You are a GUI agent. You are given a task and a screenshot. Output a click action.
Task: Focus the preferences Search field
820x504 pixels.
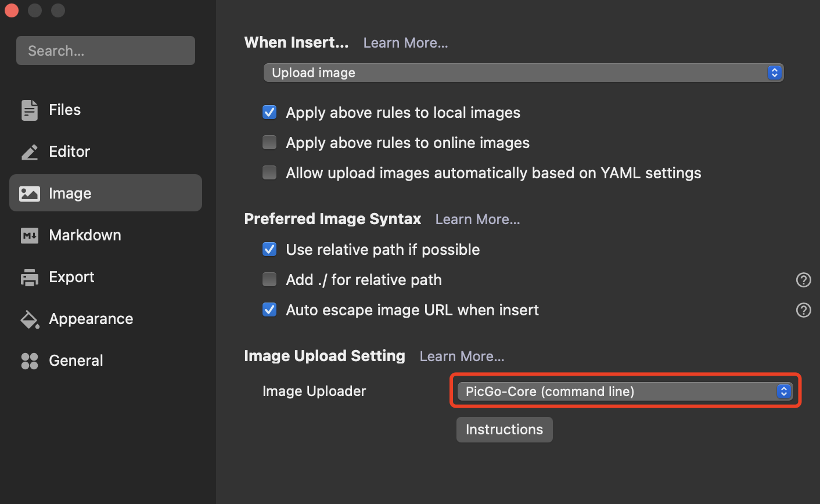click(106, 51)
